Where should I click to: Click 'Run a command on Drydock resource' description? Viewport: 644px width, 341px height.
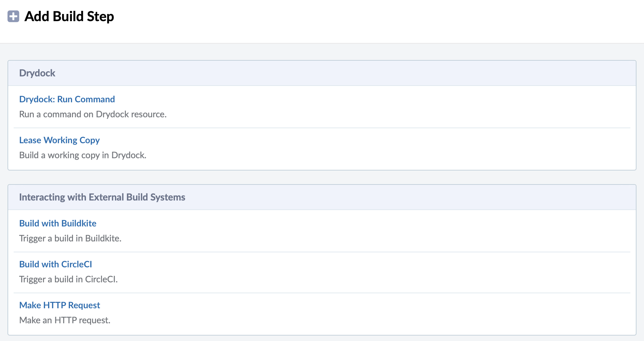[x=93, y=114]
